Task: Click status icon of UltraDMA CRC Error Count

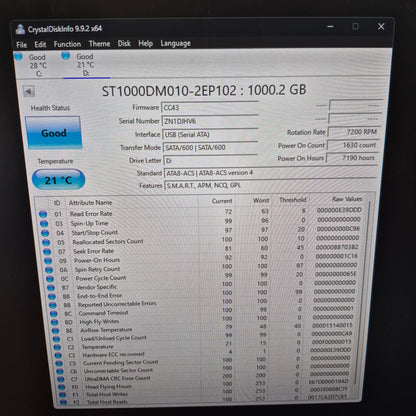Action: 61,379
